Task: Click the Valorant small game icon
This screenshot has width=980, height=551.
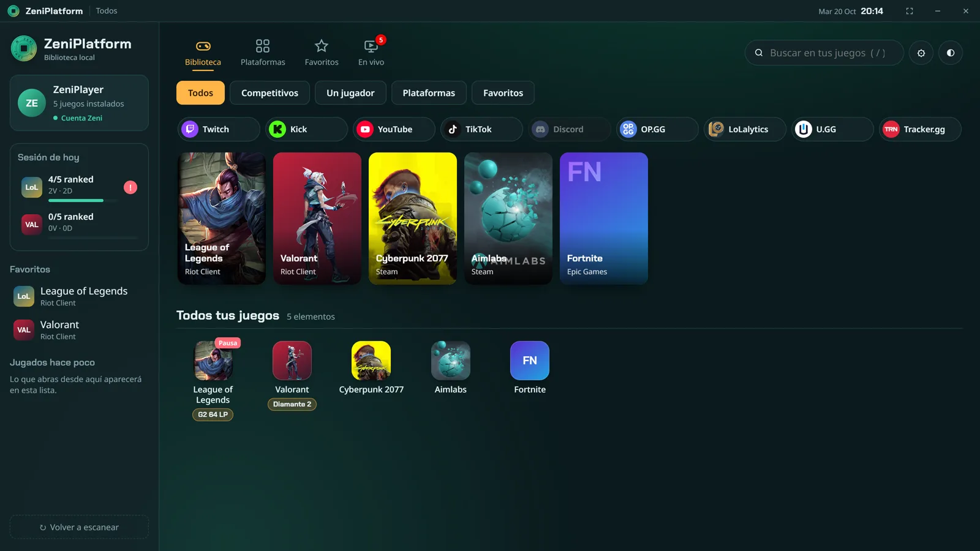Action: [x=292, y=361]
